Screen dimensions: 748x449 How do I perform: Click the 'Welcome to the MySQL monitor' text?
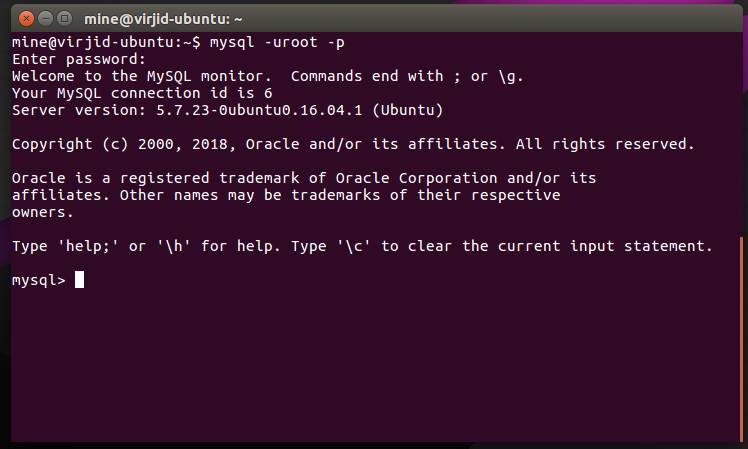[x=141, y=76]
